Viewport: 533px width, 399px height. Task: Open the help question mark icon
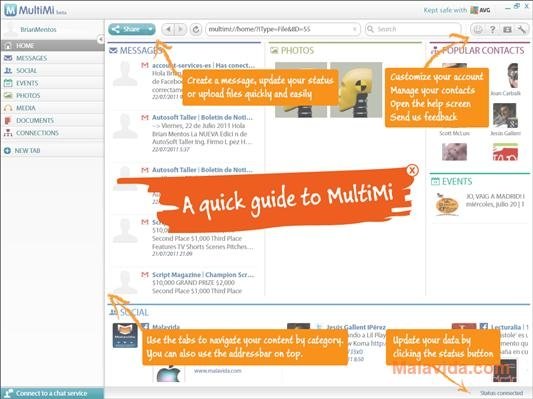pyautogui.click(x=493, y=30)
